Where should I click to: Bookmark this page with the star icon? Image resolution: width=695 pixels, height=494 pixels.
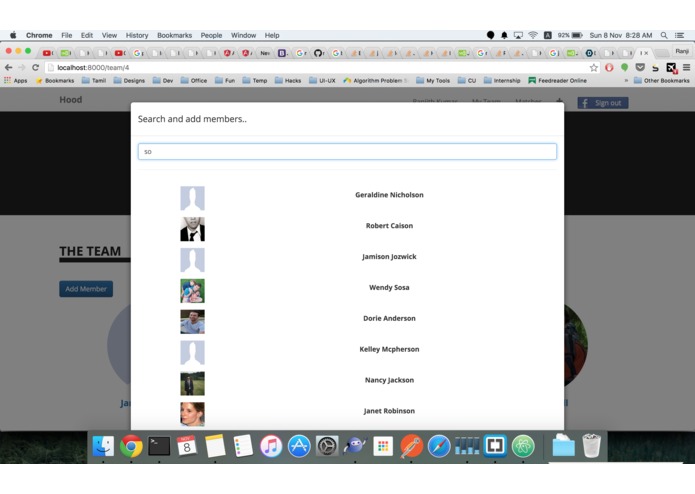[x=593, y=67]
